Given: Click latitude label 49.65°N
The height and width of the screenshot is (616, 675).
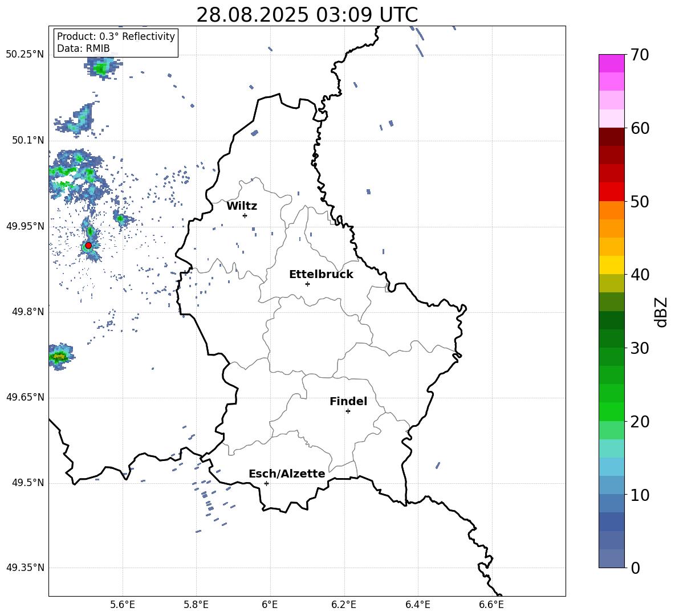Looking at the screenshot, I should click(25, 397).
